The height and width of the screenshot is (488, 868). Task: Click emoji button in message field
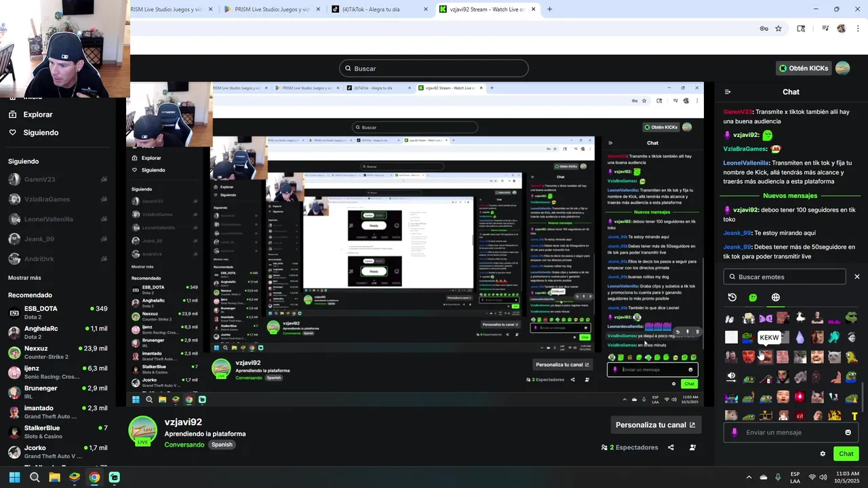coord(848,432)
